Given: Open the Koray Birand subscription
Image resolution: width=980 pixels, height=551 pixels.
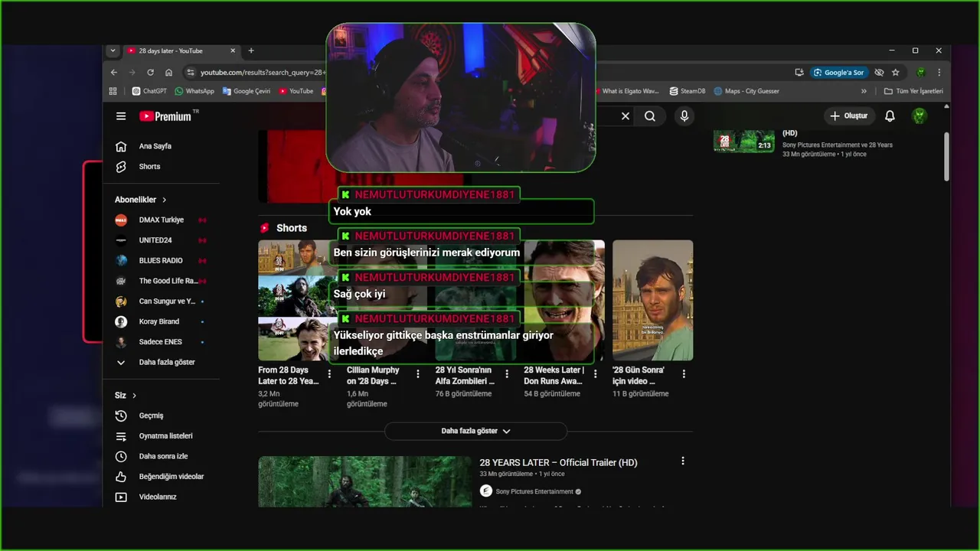Looking at the screenshot, I should [x=161, y=321].
